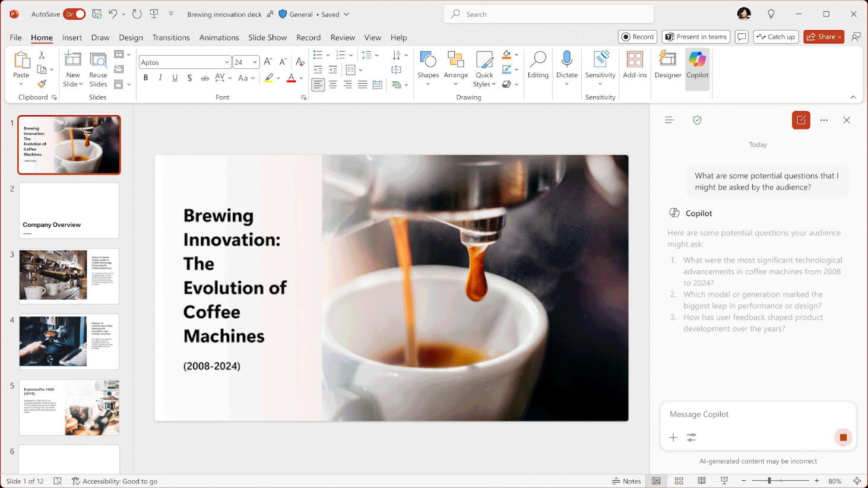Image resolution: width=868 pixels, height=488 pixels.
Task: Click the Reuse Slides button
Action: click(98, 69)
